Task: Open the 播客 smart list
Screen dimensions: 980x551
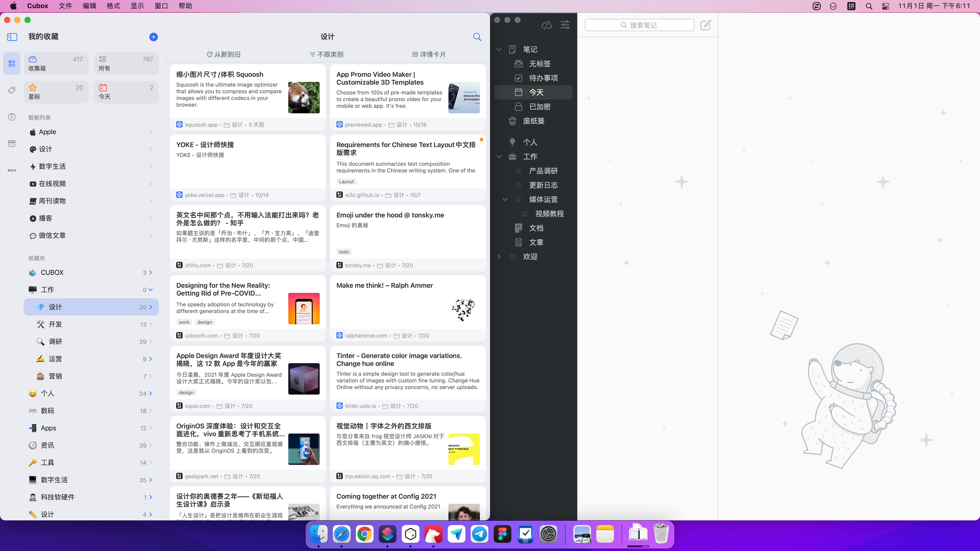Action: 91,218
